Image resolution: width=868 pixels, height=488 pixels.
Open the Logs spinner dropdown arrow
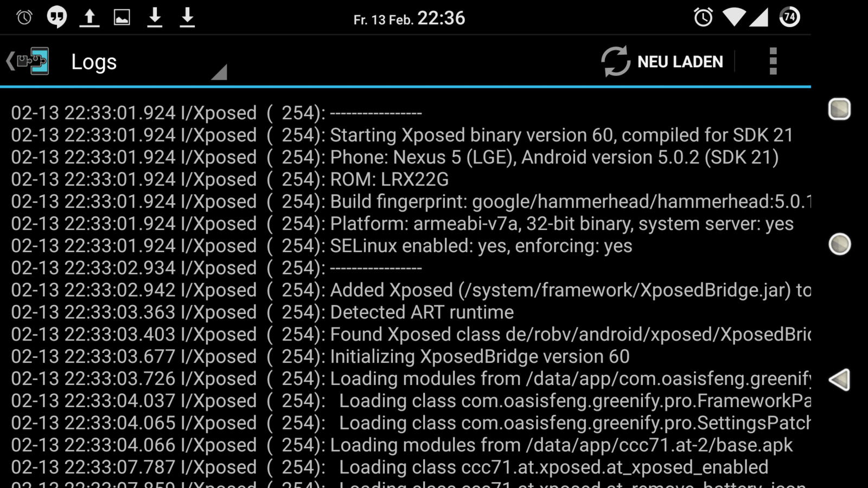pyautogui.click(x=219, y=72)
